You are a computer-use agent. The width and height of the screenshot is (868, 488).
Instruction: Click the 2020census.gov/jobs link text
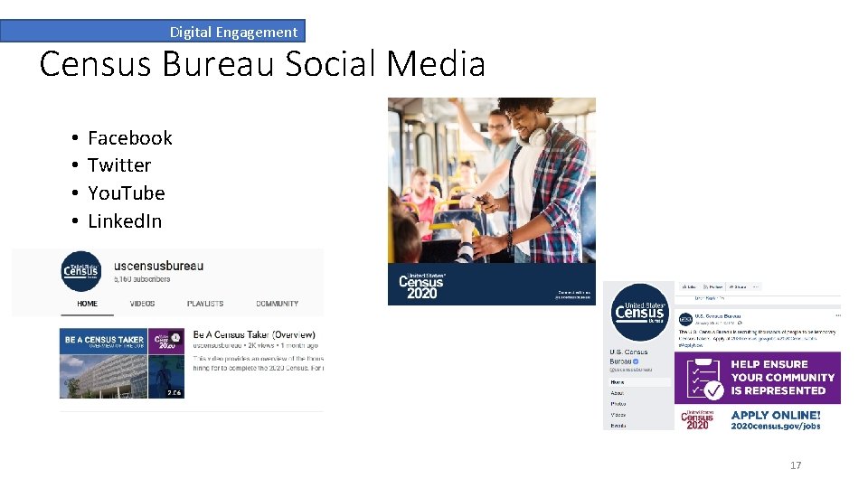click(x=775, y=426)
